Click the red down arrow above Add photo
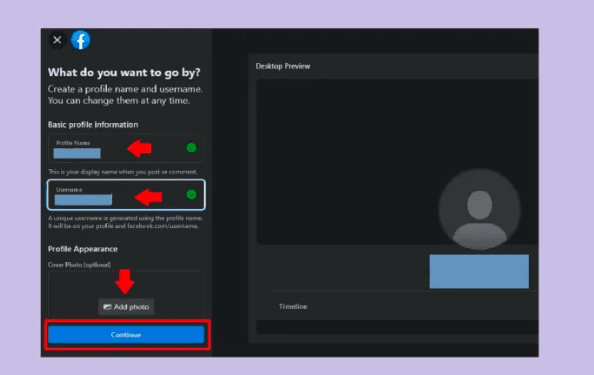 click(x=125, y=281)
